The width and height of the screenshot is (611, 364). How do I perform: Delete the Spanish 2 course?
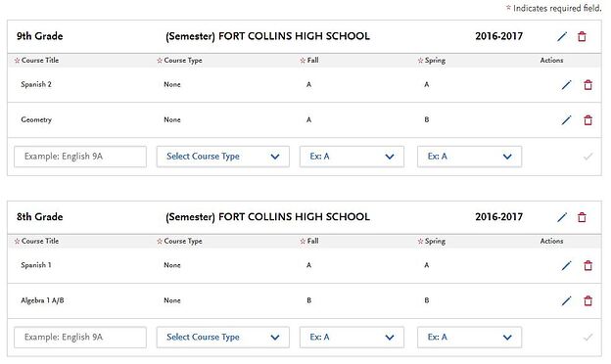(588, 85)
